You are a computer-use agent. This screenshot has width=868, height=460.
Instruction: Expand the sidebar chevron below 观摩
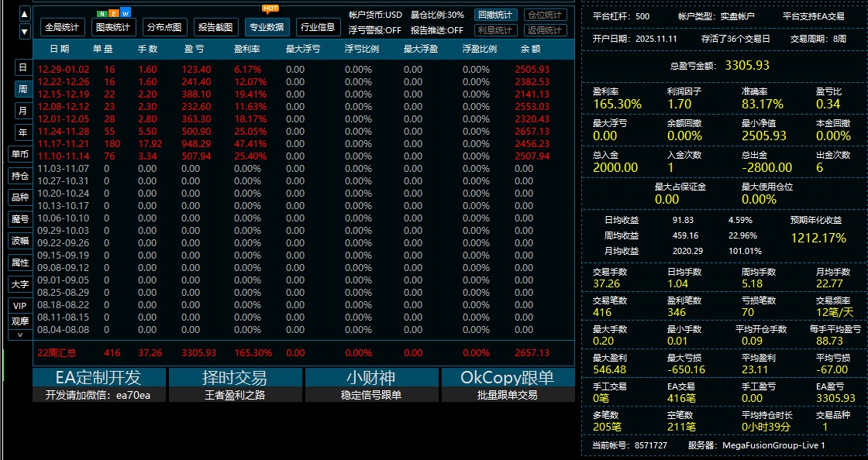point(20,335)
